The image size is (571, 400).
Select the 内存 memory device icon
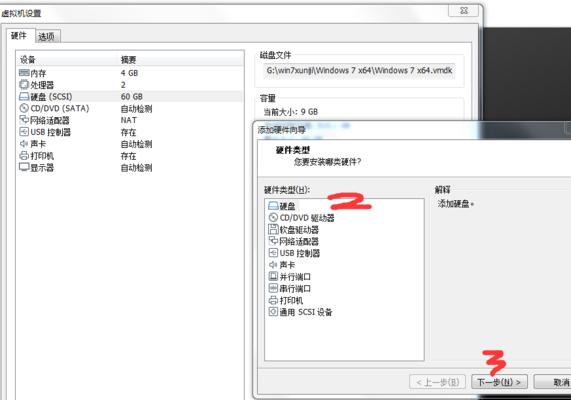click(24, 73)
